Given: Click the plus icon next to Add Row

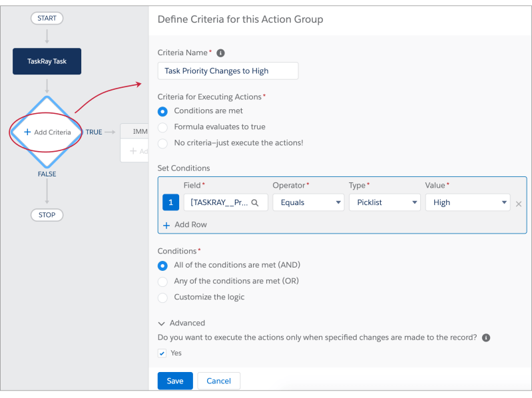Looking at the screenshot, I should tap(166, 225).
